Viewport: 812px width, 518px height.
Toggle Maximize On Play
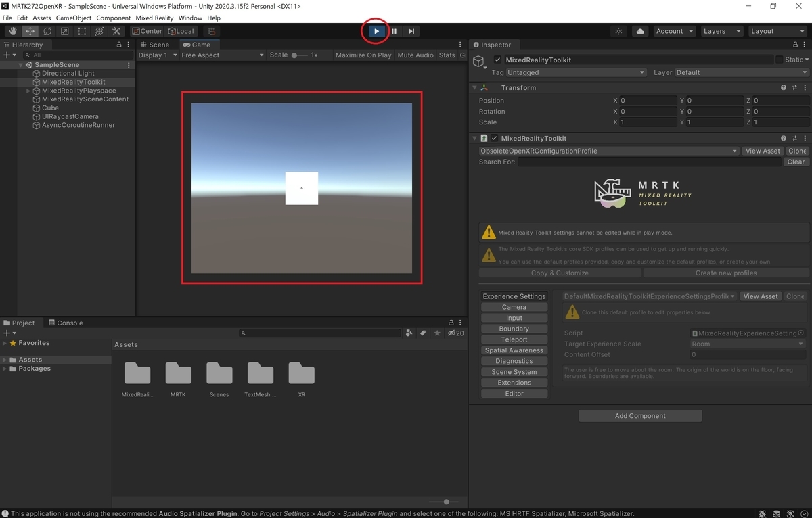pos(363,55)
